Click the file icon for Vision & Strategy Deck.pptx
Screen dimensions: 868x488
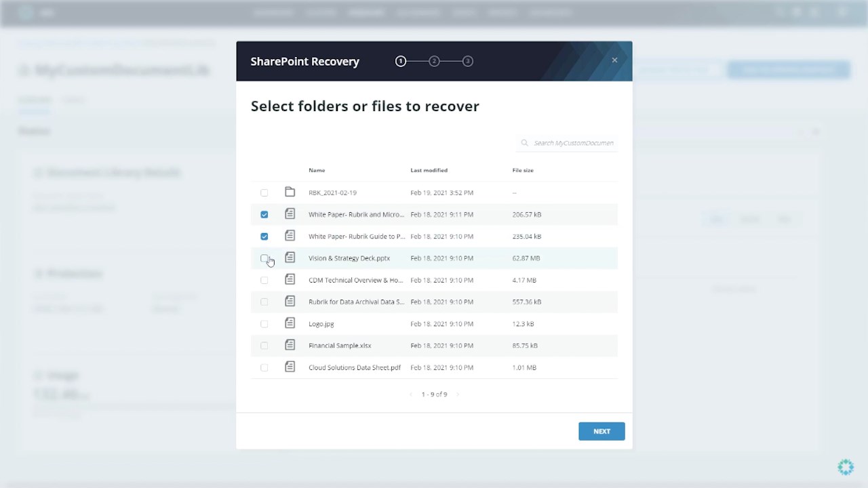(x=290, y=258)
